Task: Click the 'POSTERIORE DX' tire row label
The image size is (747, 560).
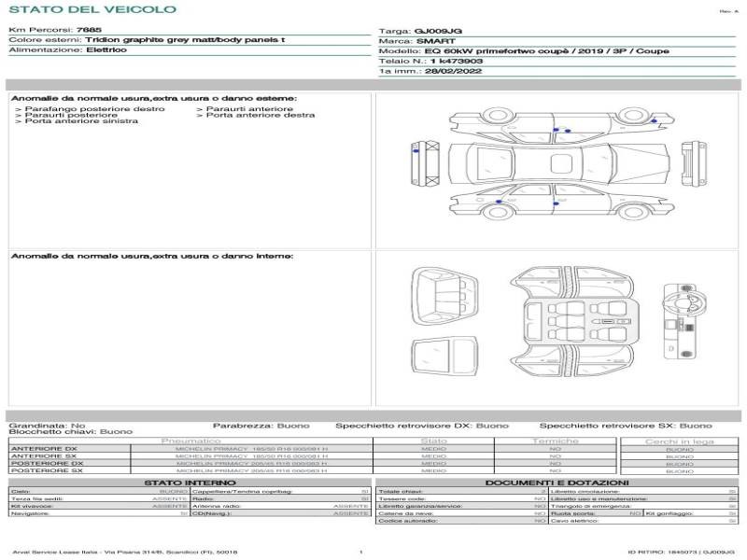Action: click(x=47, y=463)
